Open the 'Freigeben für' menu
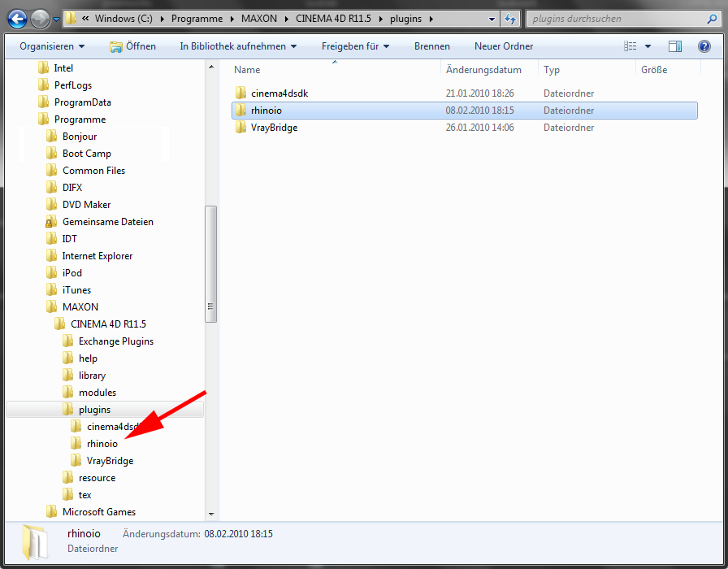 coord(355,46)
